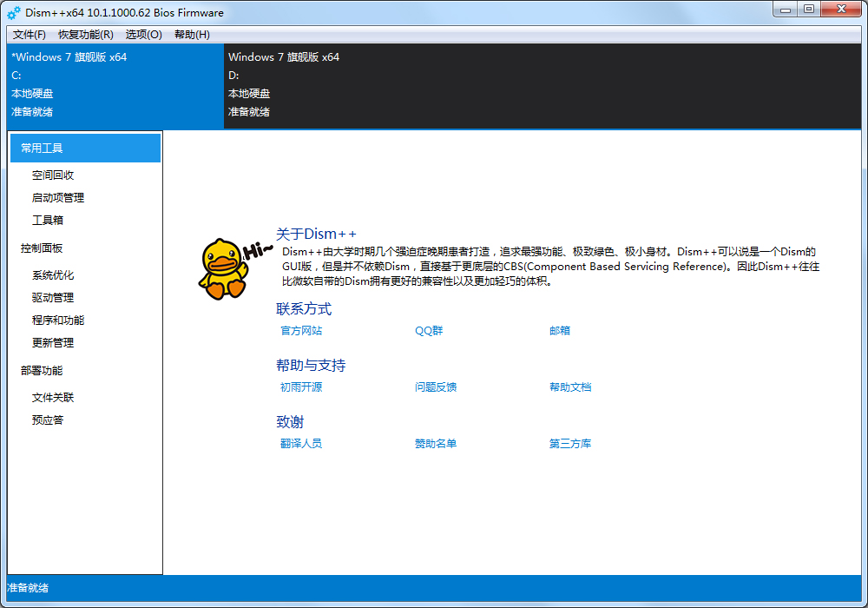Open 预应答 in the sidebar
868x608 pixels.
tap(48, 420)
